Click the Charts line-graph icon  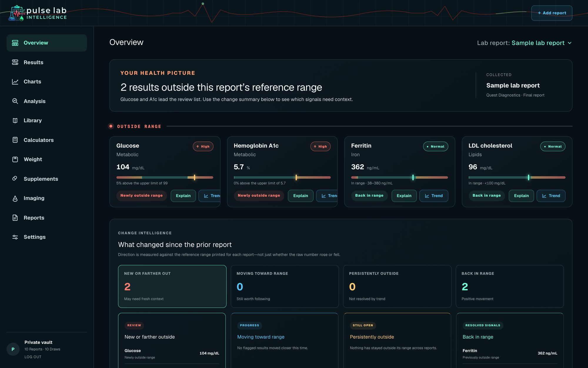point(15,82)
